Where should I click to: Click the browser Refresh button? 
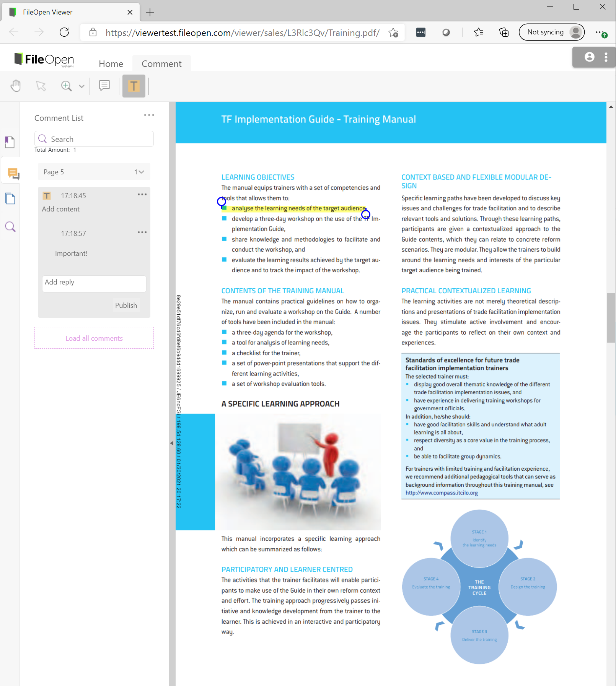[x=64, y=32]
